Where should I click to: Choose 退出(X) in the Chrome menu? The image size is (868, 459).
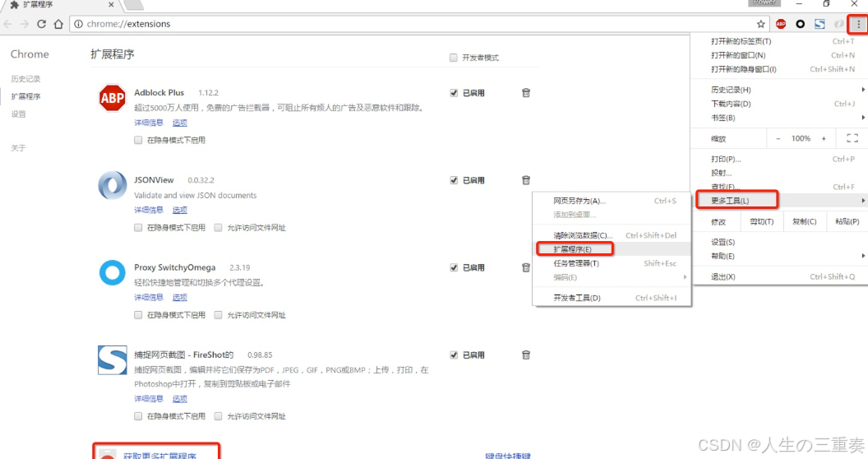(779, 277)
